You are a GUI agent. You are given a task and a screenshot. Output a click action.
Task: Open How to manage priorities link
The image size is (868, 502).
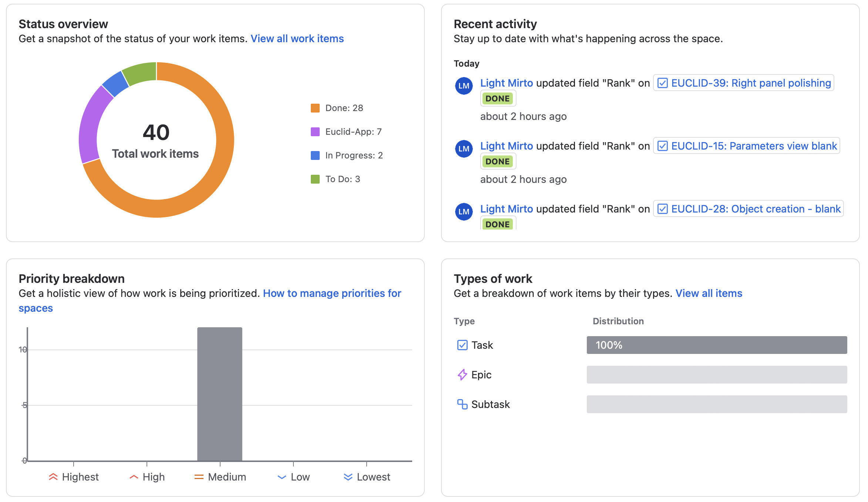pyautogui.click(x=332, y=293)
